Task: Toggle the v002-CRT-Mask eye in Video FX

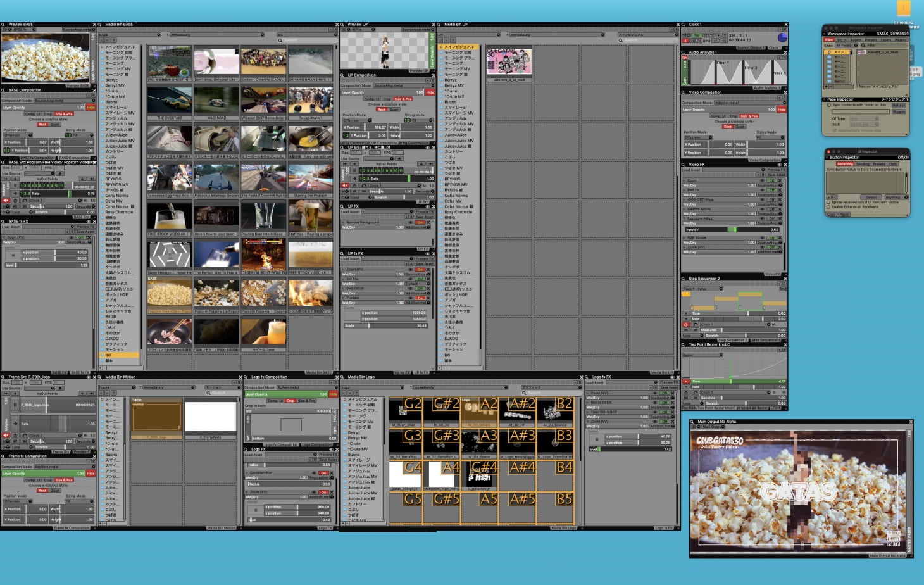Action: pyautogui.click(x=762, y=199)
